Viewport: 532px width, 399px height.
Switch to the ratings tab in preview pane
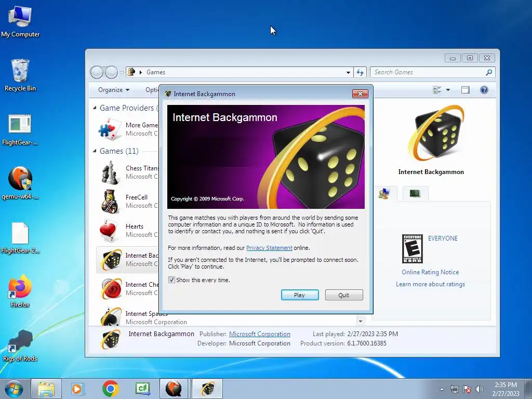pyautogui.click(x=384, y=194)
